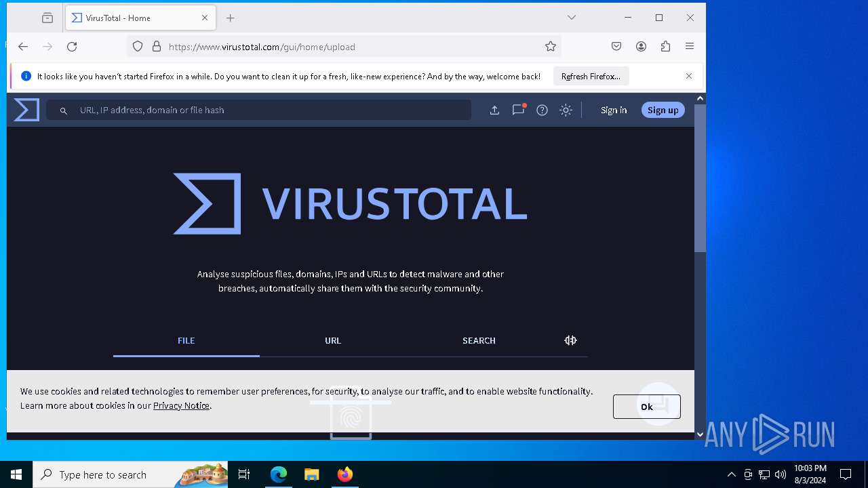868x488 pixels.
Task: Open Task View on the taskbar
Action: [244, 474]
